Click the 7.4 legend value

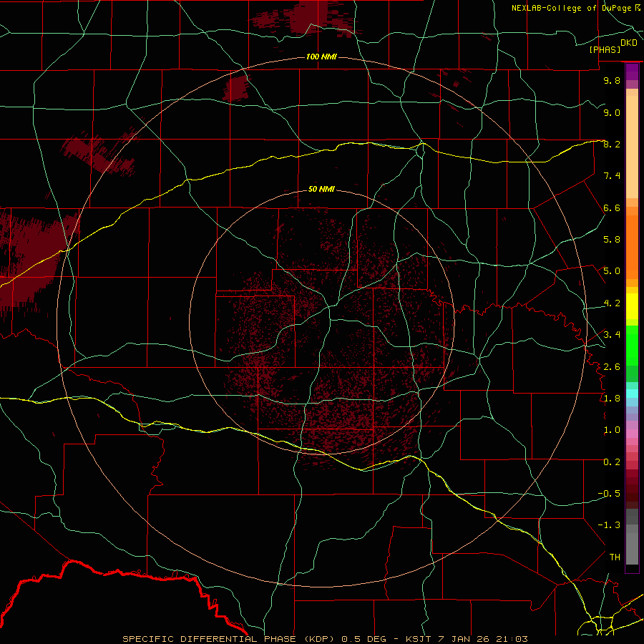(x=612, y=176)
